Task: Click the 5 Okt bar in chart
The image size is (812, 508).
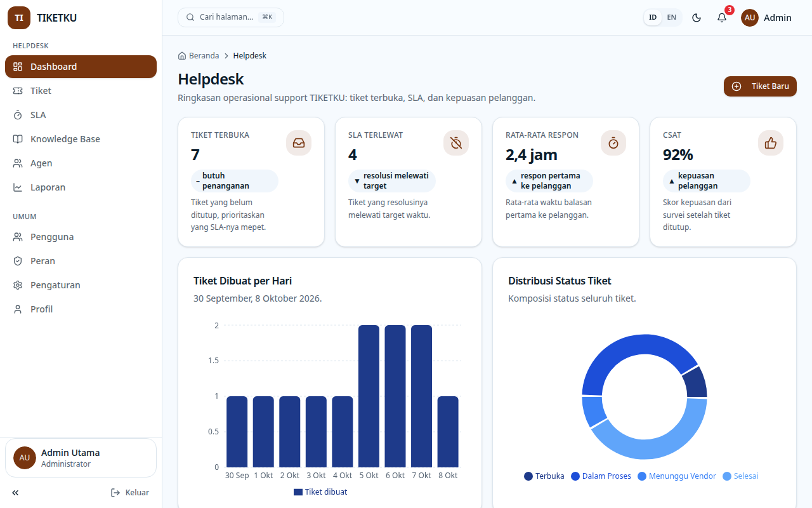Action: pos(369,396)
